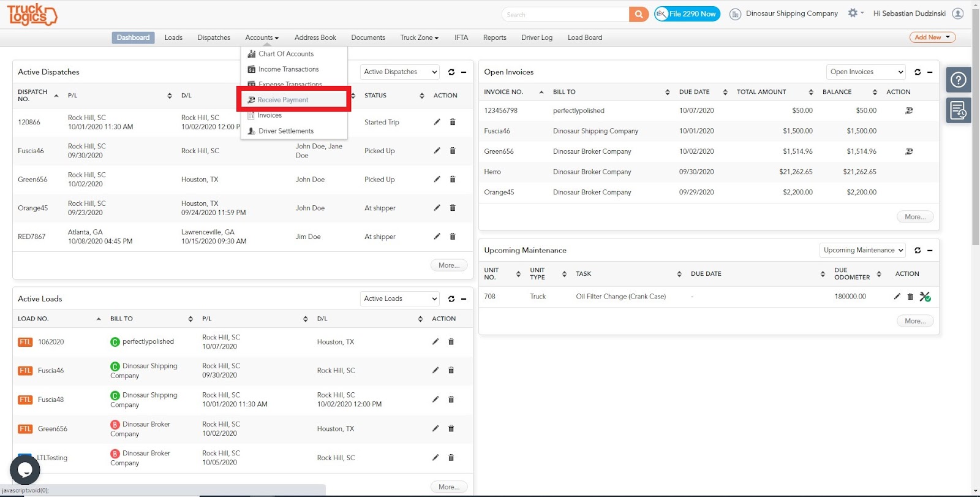The width and height of the screenshot is (980, 497).
Task: Open the settings gear menu
Action: click(855, 13)
